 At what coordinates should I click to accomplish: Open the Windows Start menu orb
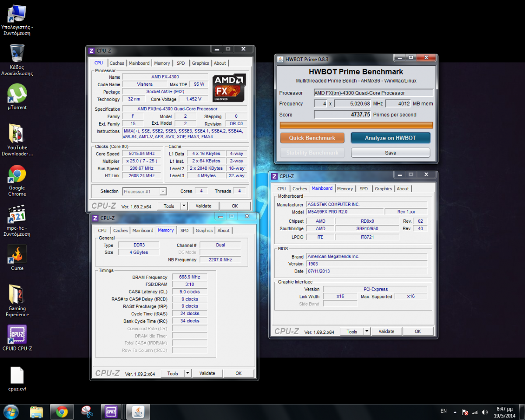11,412
